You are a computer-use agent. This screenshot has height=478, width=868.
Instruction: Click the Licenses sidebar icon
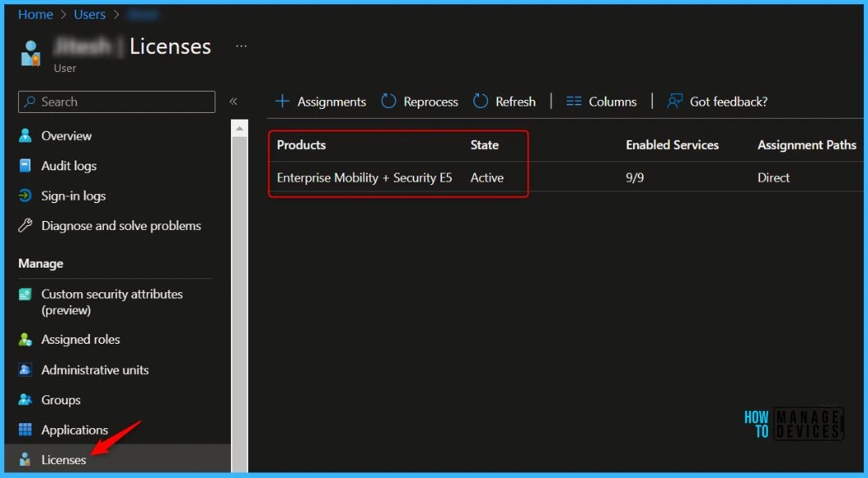[x=25, y=459]
